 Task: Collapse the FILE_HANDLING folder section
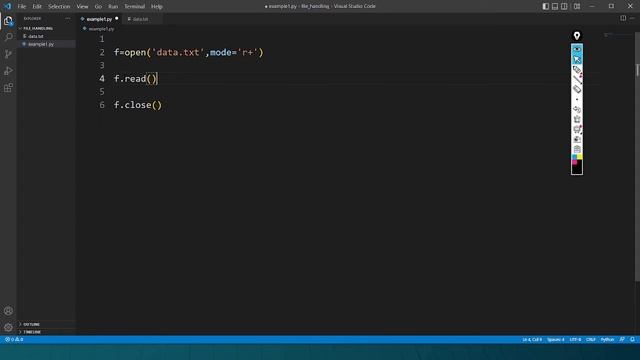click(46, 28)
